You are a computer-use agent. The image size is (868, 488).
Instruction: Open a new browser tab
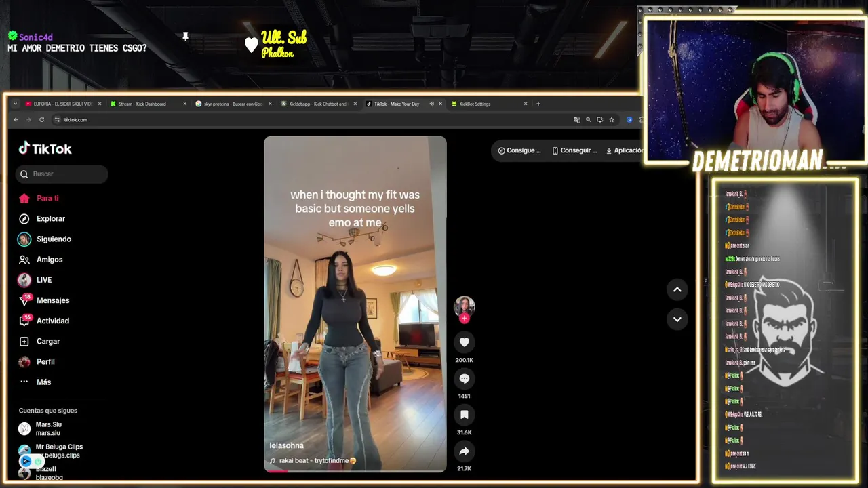pyautogui.click(x=538, y=104)
